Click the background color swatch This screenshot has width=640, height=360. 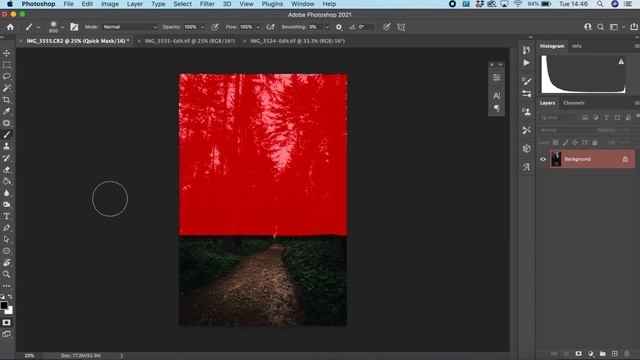click(10, 311)
